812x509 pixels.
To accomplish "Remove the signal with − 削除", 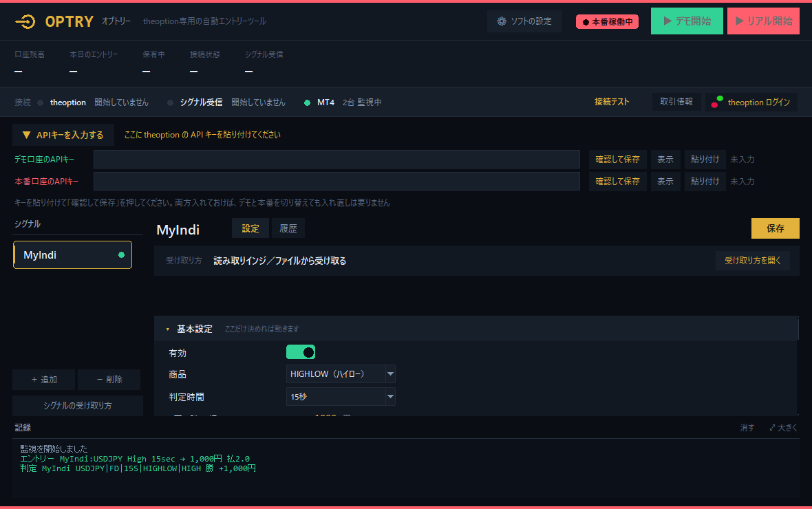I will tap(109, 380).
